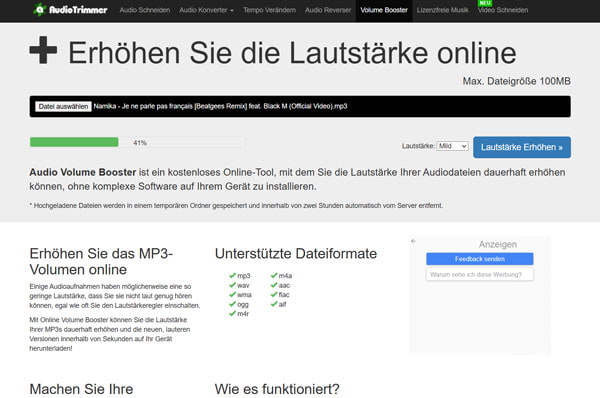This screenshot has width=600, height=398.
Task: Open the Lautstärke Mild dropdown
Action: (x=452, y=146)
